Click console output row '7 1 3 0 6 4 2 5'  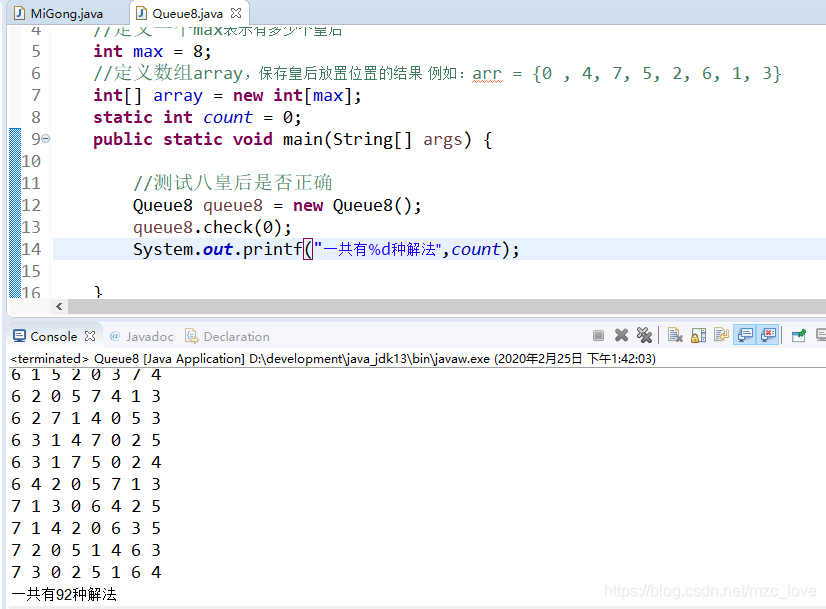pos(86,506)
